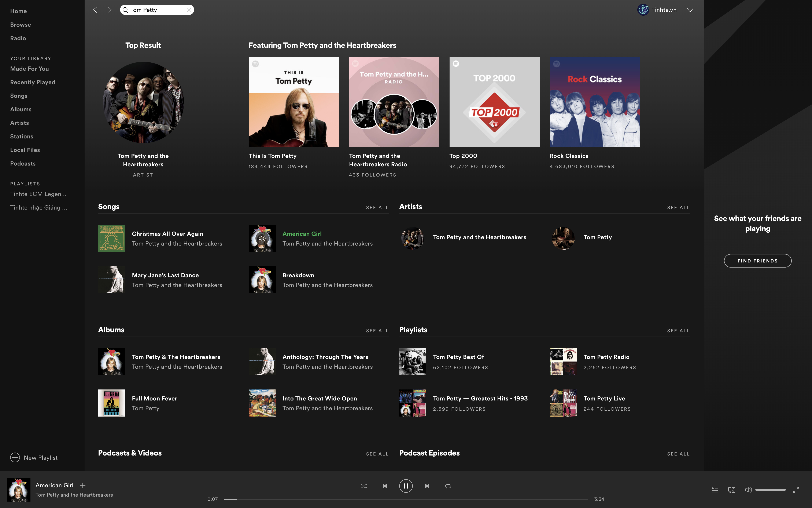Play Christmas All Over Again cover
812x508 pixels.
pos(111,238)
